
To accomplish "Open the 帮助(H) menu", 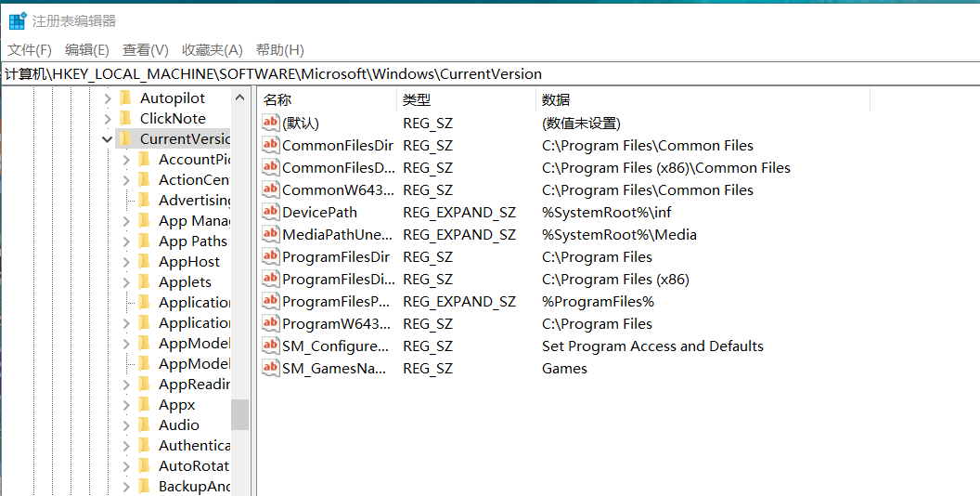I will click(280, 50).
